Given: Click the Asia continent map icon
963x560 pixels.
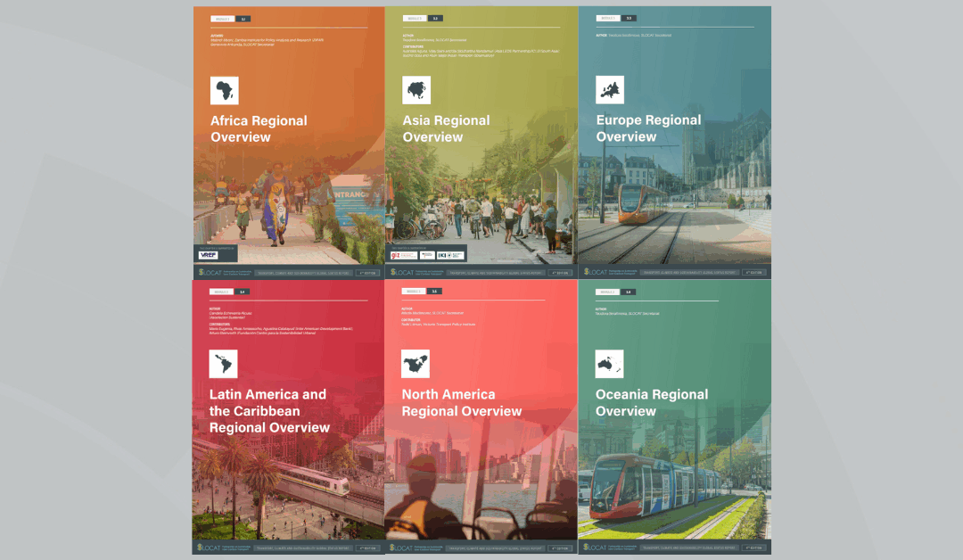Looking at the screenshot, I should [x=416, y=89].
